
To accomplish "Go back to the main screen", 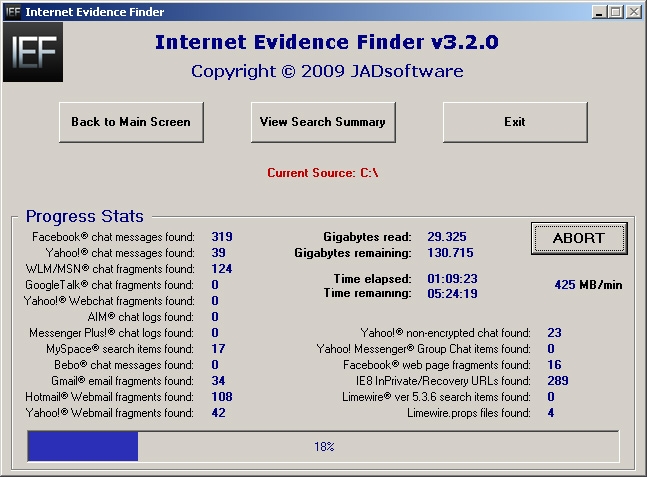I will [131, 122].
